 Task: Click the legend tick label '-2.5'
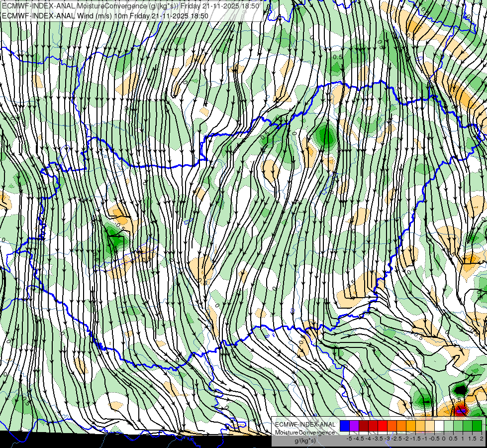pos(396,439)
